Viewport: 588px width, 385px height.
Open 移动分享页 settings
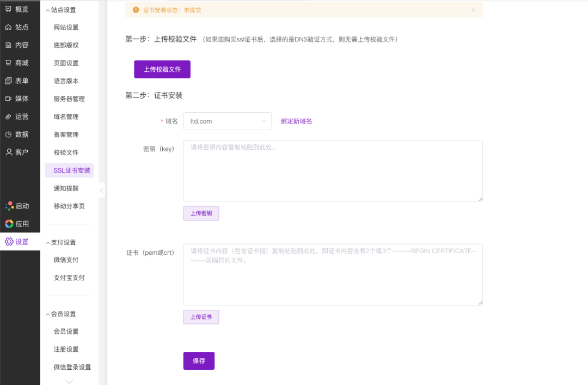[69, 206]
